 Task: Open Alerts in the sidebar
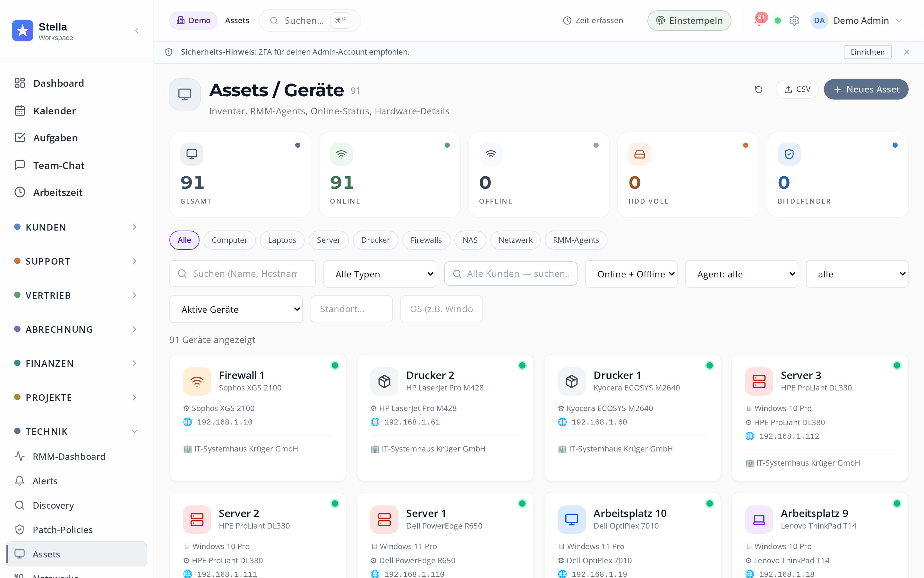coord(76,481)
